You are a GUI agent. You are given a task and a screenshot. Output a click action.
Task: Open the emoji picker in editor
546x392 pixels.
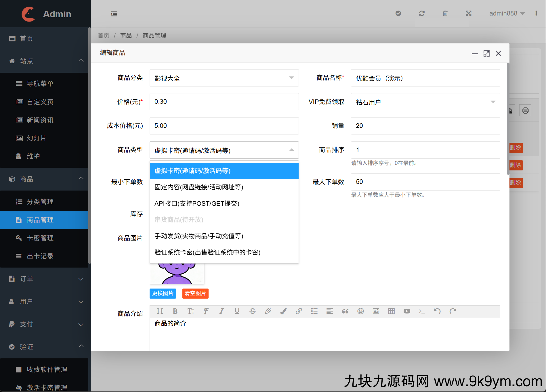(x=360, y=311)
